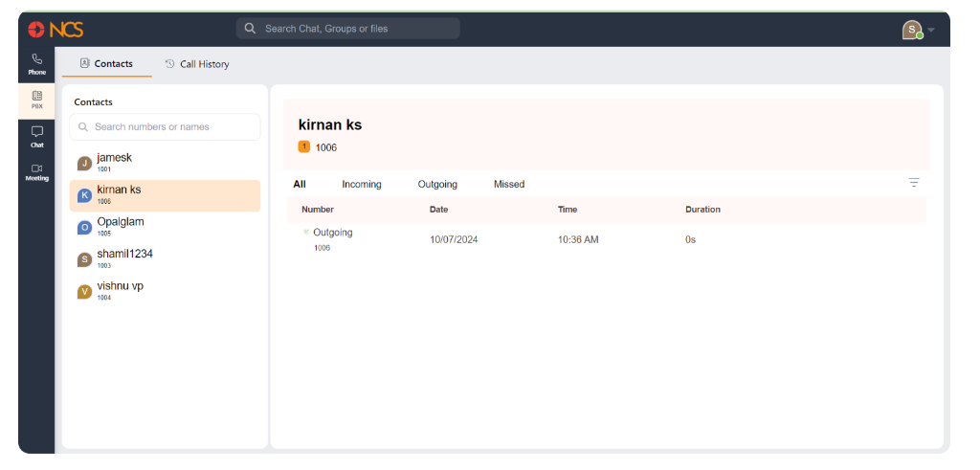This screenshot has height=470, width=980.
Task: Focus Search numbers or names field
Action: [165, 127]
